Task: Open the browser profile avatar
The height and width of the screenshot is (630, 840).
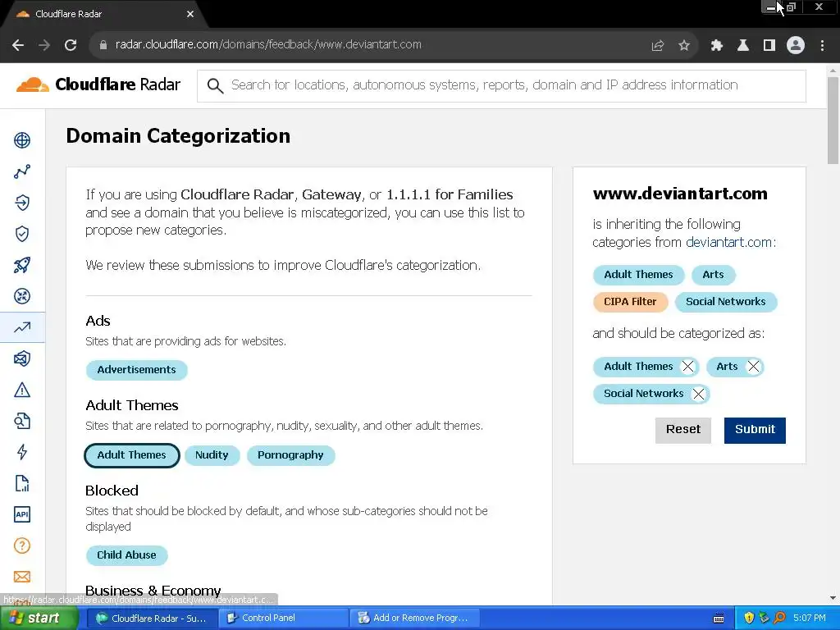Action: tap(796, 45)
